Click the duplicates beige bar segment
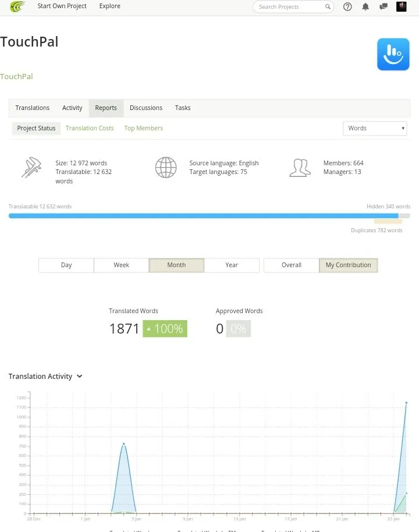 click(x=388, y=221)
